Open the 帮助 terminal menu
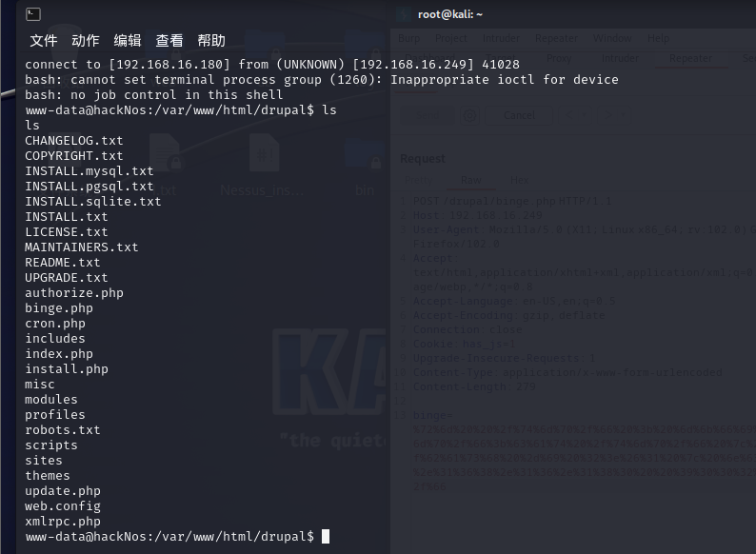Viewport: 756px width, 554px height. tap(211, 41)
